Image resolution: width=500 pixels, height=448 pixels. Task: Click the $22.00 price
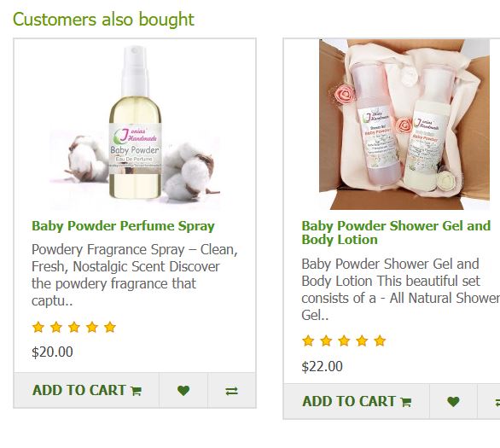[x=322, y=366]
